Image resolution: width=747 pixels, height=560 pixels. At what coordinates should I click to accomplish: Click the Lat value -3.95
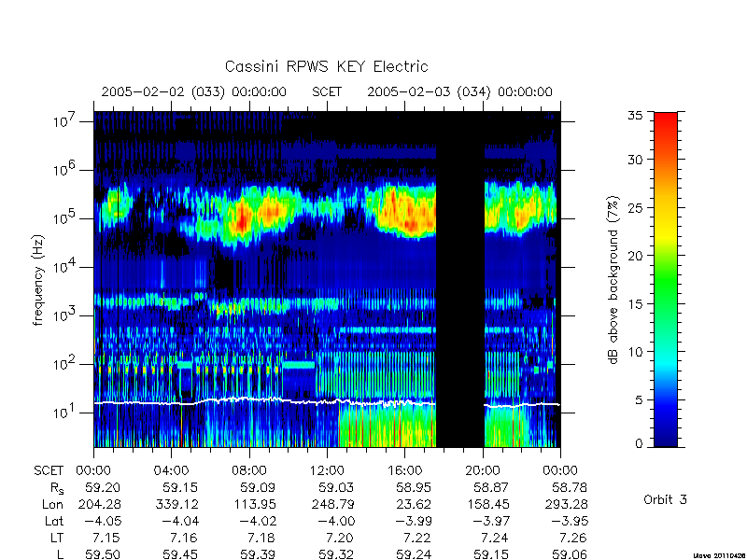point(569,521)
